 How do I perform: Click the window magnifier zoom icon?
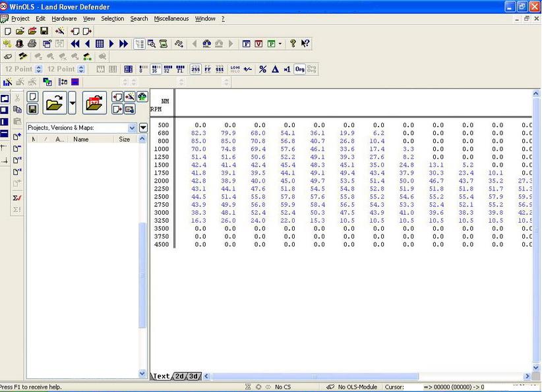152,43
